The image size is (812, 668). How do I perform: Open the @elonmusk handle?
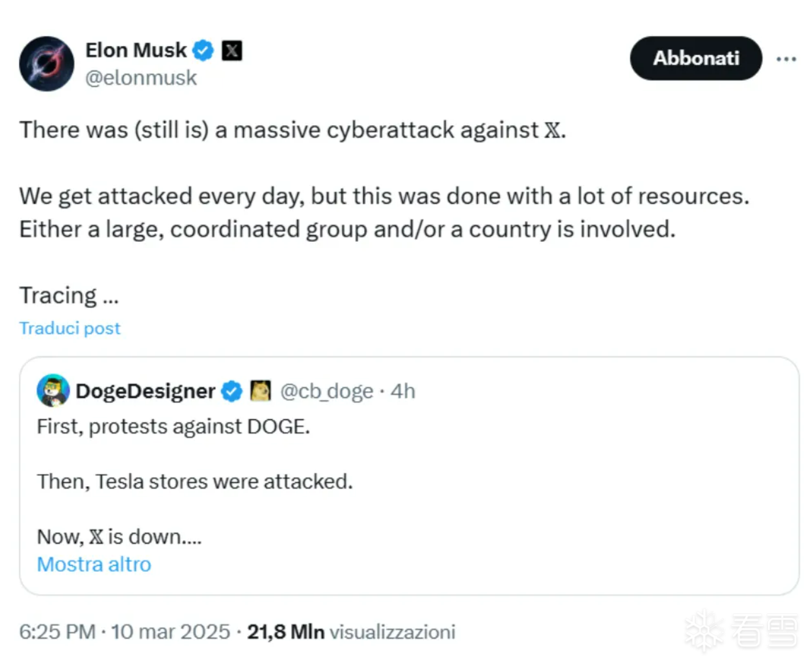point(141,78)
